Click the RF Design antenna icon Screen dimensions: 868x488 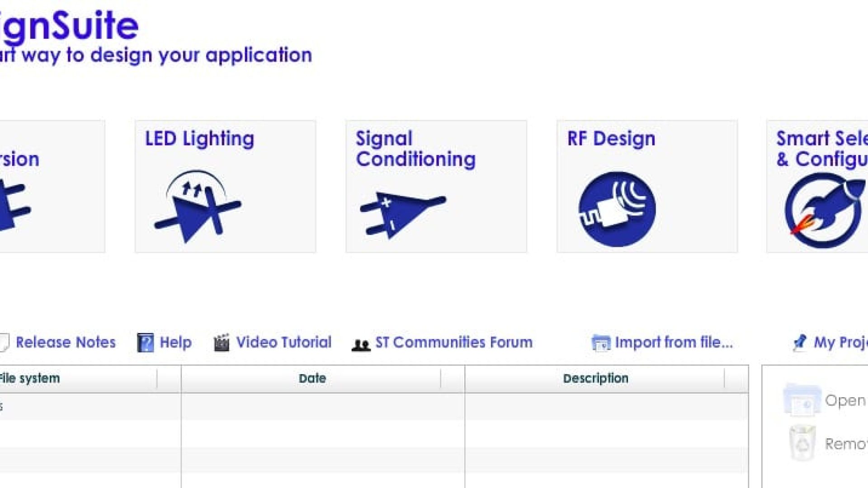click(617, 209)
